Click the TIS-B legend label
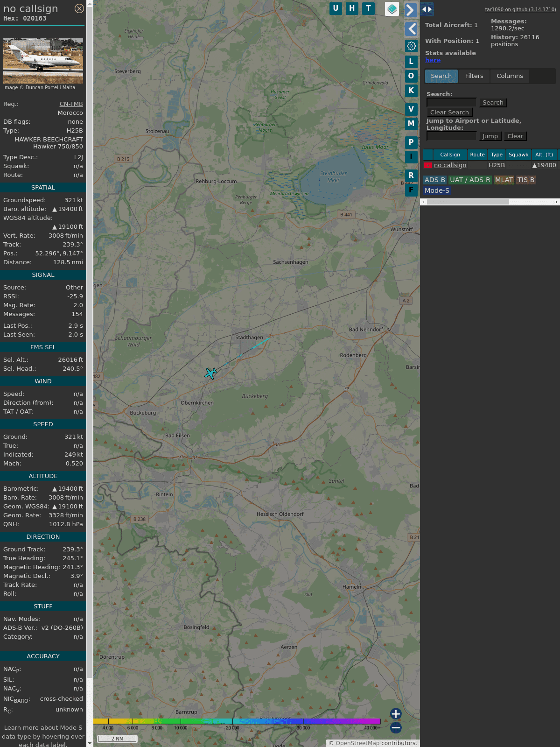This screenshot has height=747, width=560. (526, 180)
